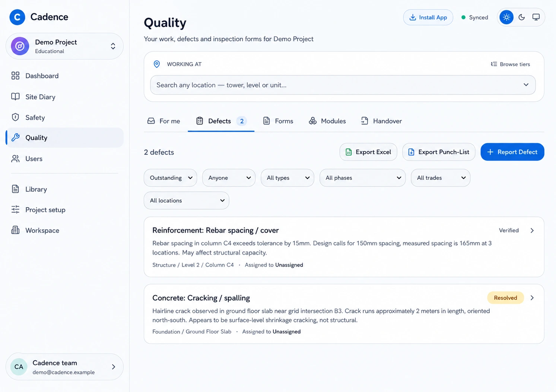Viewport: 556px width, 392px height.
Task: Click Browse tiers link
Action: [x=510, y=64]
